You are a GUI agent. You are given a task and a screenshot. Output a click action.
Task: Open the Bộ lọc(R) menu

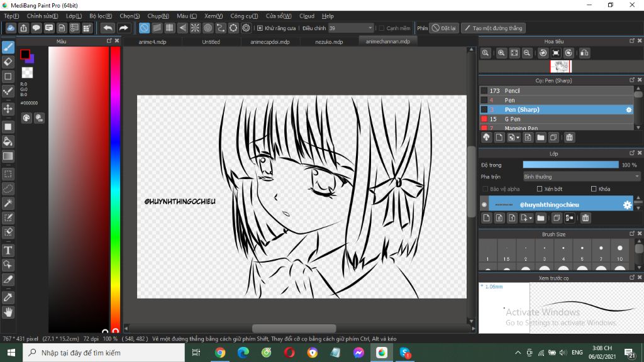pyautogui.click(x=101, y=16)
